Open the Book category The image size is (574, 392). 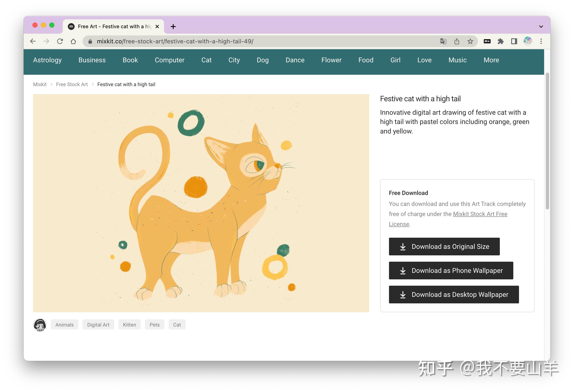pyautogui.click(x=130, y=60)
